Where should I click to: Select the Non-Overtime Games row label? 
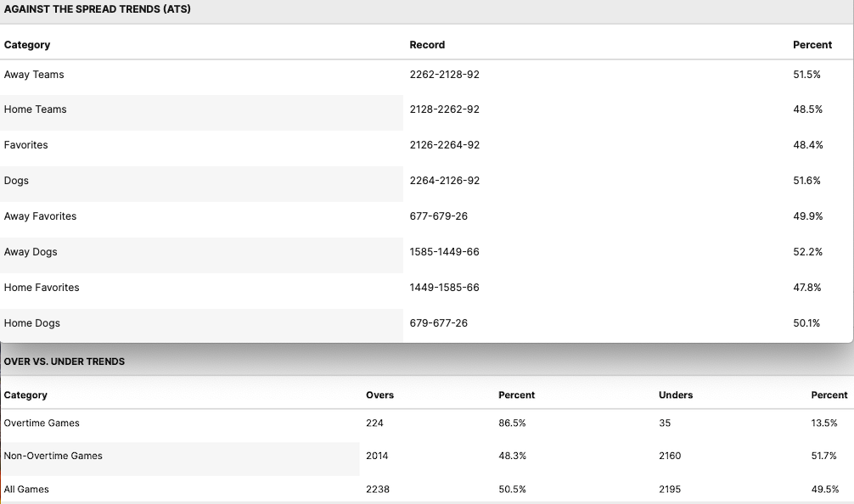coord(53,456)
